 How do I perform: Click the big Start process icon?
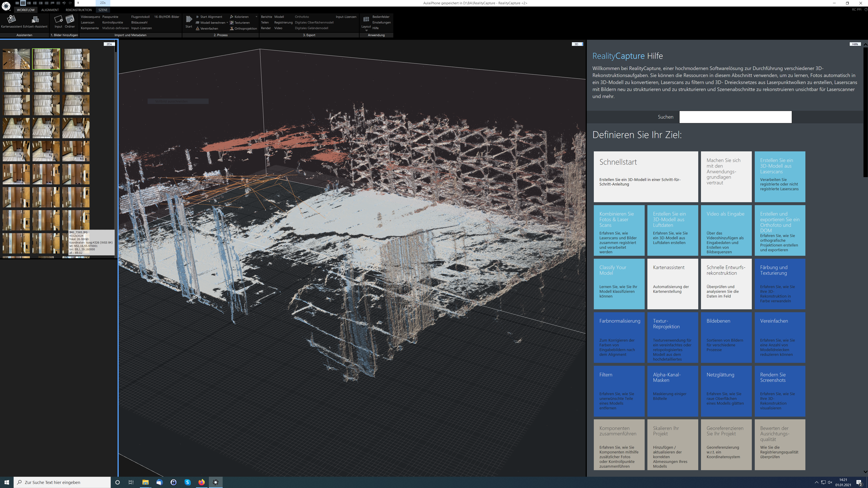pos(189,21)
